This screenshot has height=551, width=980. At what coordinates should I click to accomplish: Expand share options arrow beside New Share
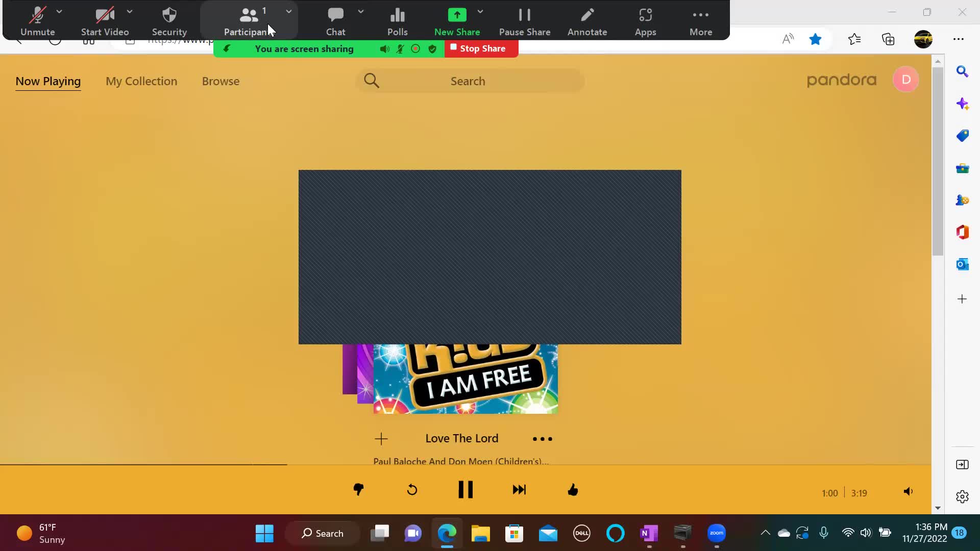coord(480,11)
